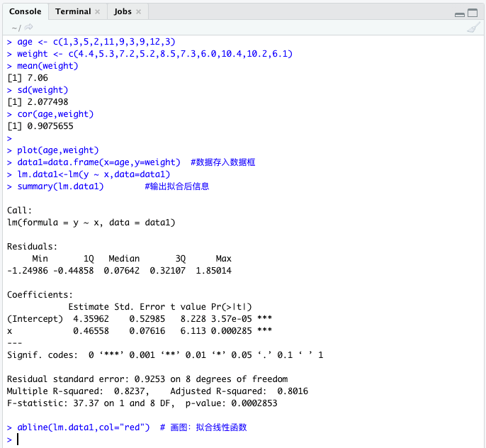Click the abline(lm.data1,col="red") command line

coord(84,427)
